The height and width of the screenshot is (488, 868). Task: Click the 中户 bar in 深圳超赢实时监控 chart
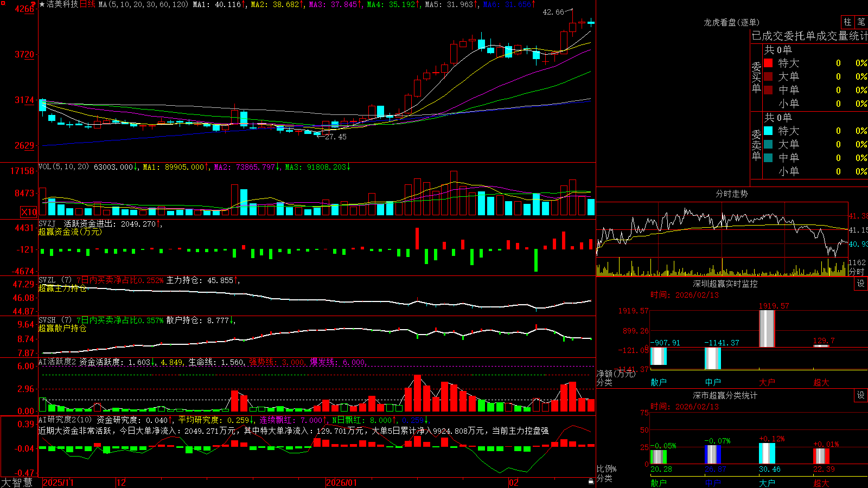(713, 358)
